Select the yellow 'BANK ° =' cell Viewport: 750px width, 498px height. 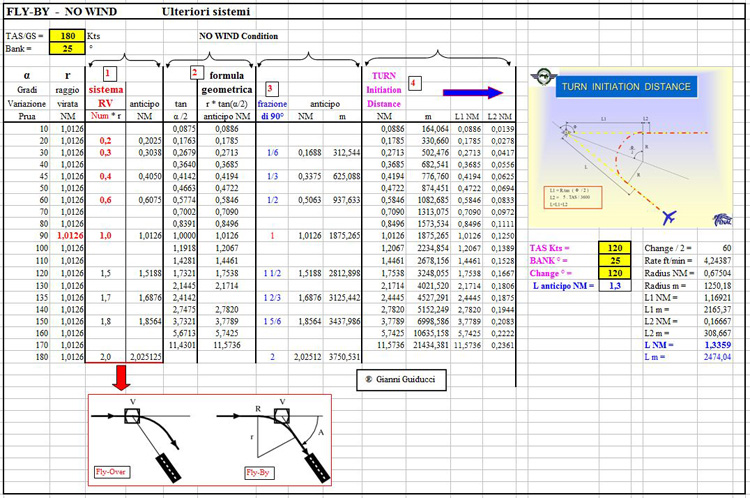[615, 261]
